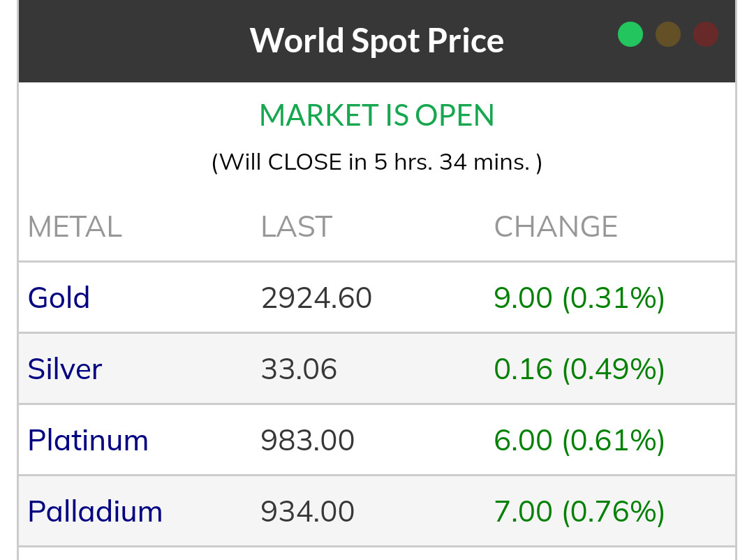Click the METAL column header
The image size is (754, 560).
pyautogui.click(x=75, y=227)
